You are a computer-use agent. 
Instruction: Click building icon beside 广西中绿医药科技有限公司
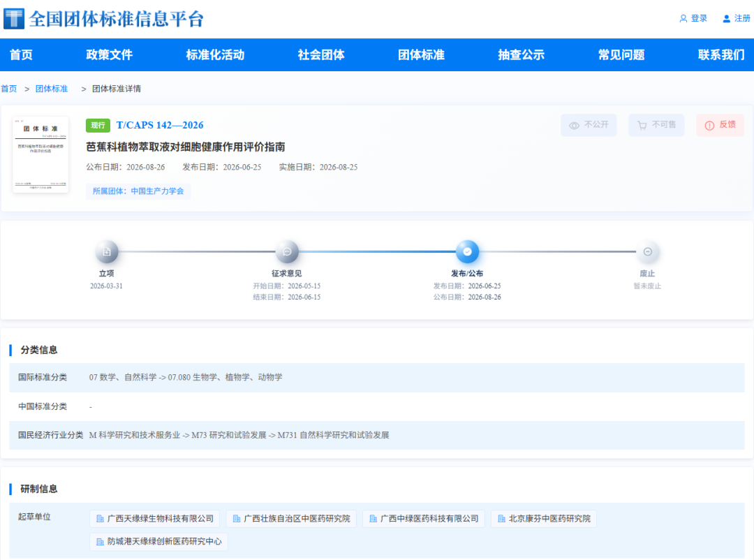click(x=373, y=519)
